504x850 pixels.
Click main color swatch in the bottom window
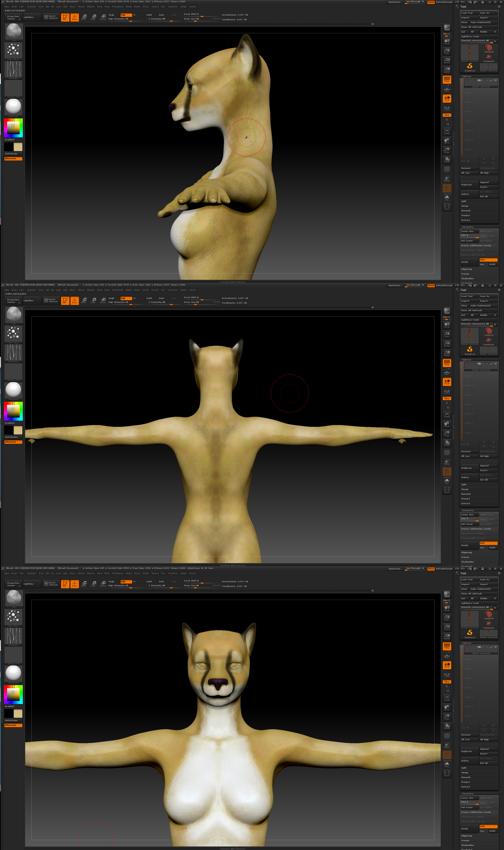[18, 713]
